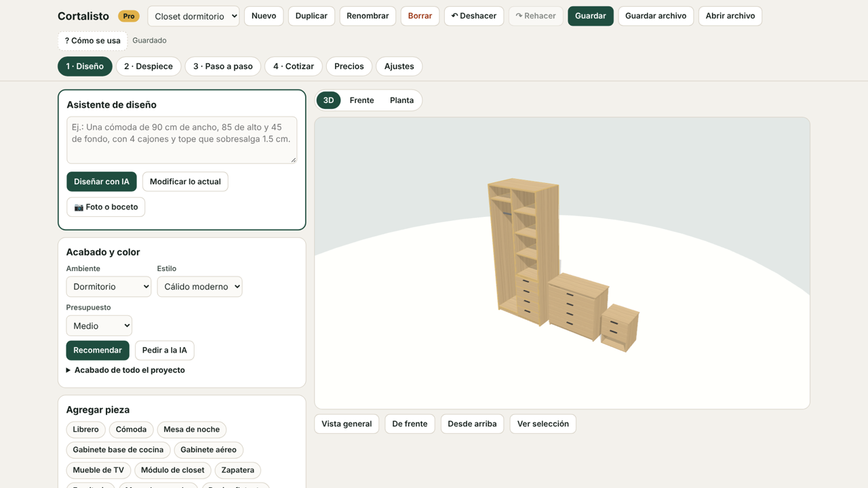Click the Duplicar button
Screen dimensions: 868x488
(311, 16)
